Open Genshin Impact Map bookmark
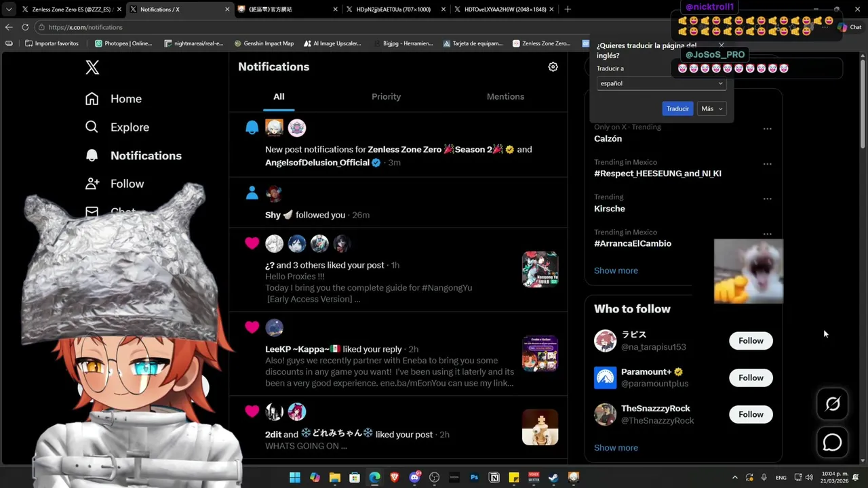The height and width of the screenshot is (488, 868). 264,43
